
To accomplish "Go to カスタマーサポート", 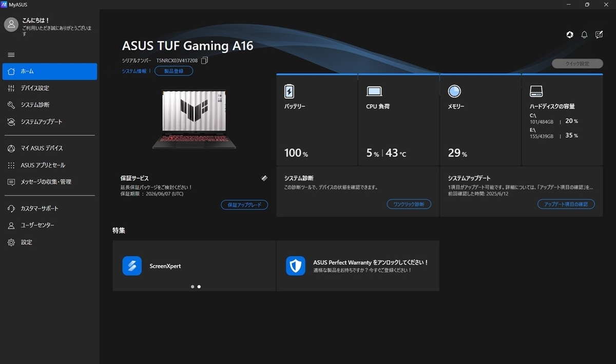I will [50, 208].
